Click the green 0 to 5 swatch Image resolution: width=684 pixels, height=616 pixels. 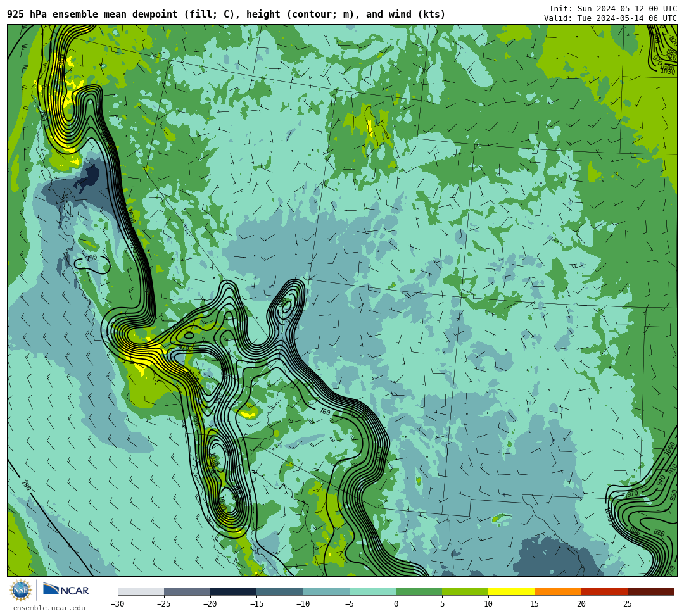click(x=419, y=591)
